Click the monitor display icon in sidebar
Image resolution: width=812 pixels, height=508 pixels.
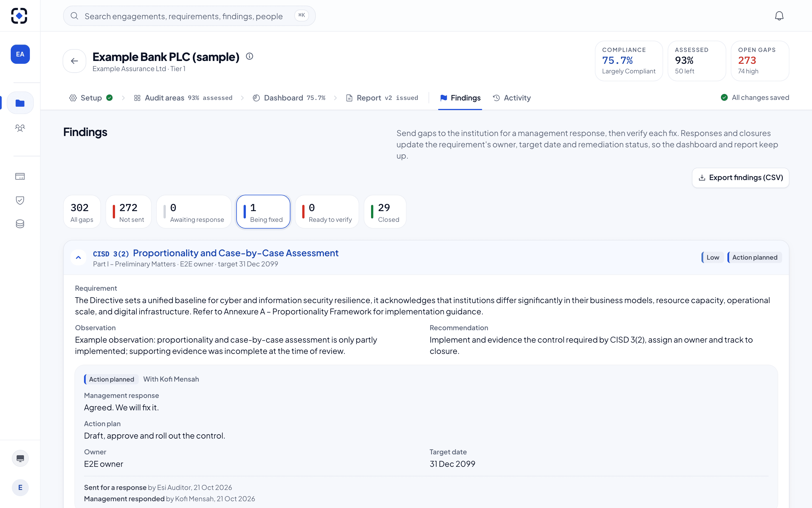tap(20, 458)
